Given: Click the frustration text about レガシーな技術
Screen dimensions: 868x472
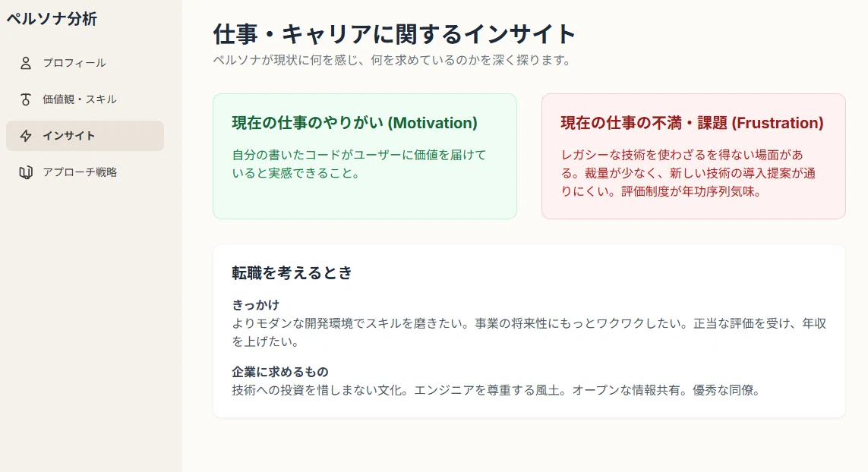Looking at the screenshot, I should [688, 173].
